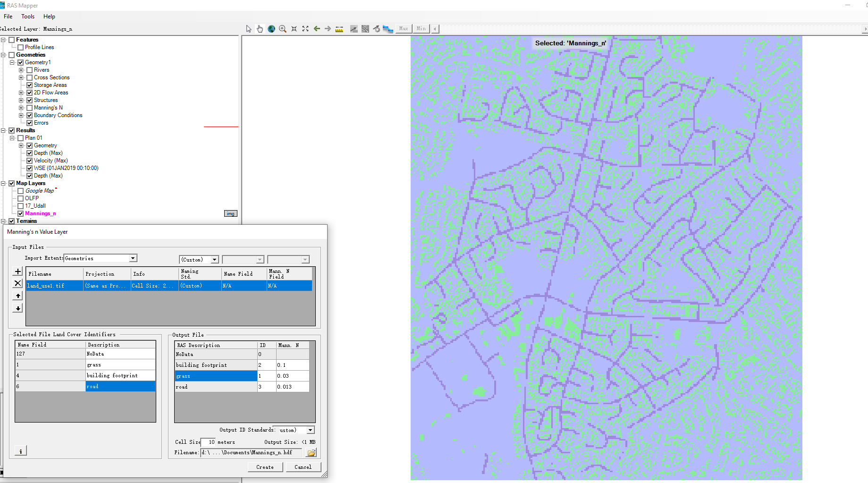This screenshot has width=868, height=483.
Task: Enable the Google Map layer checkbox
Action: click(x=20, y=191)
